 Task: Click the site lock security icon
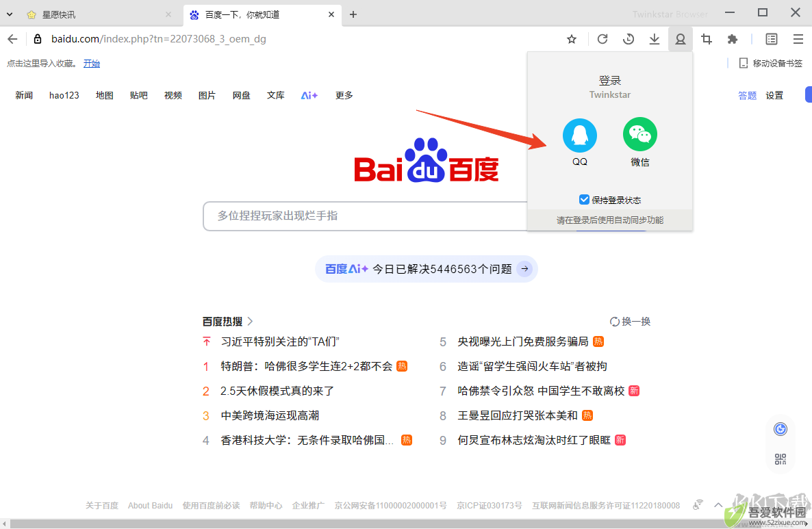[37, 39]
